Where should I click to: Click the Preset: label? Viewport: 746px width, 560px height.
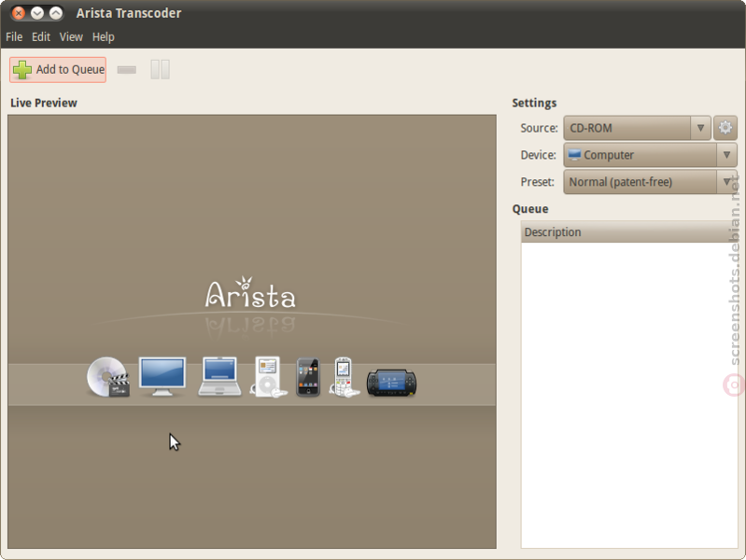[x=538, y=182]
